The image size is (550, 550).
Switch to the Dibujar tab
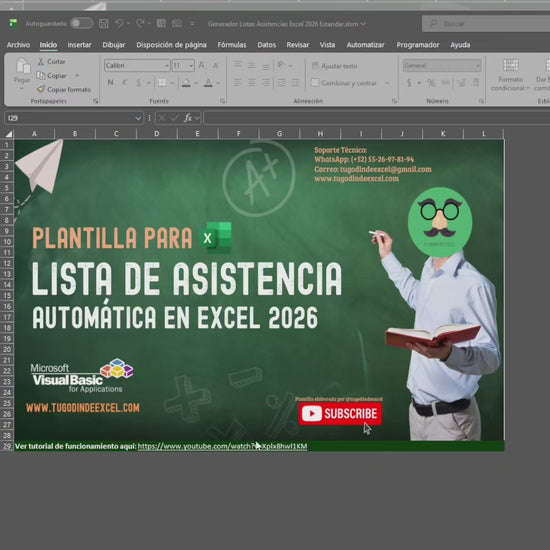tap(114, 45)
